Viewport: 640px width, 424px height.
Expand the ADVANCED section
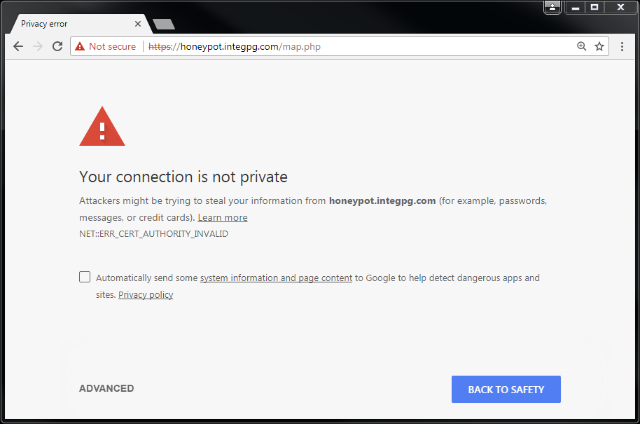tap(107, 388)
